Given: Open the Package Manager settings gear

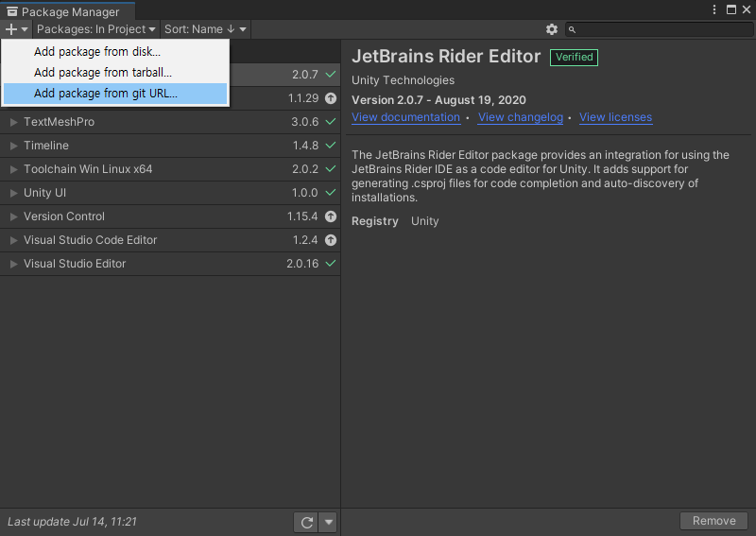Looking at the screenshot, I should (552, 29).
